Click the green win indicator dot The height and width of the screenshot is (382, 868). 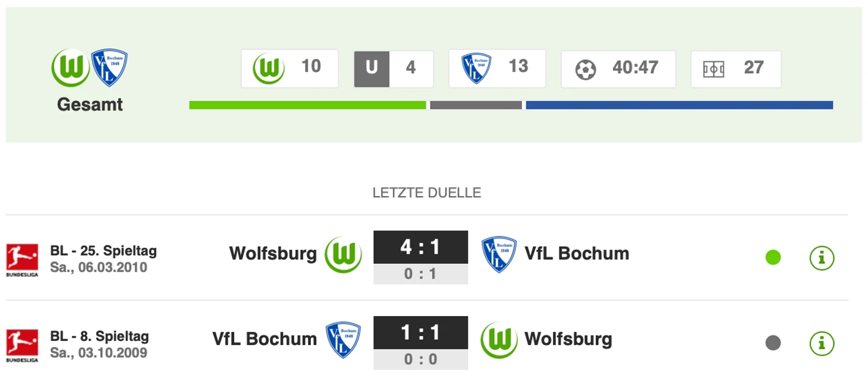pyautogui.click(x=773, y=257)
